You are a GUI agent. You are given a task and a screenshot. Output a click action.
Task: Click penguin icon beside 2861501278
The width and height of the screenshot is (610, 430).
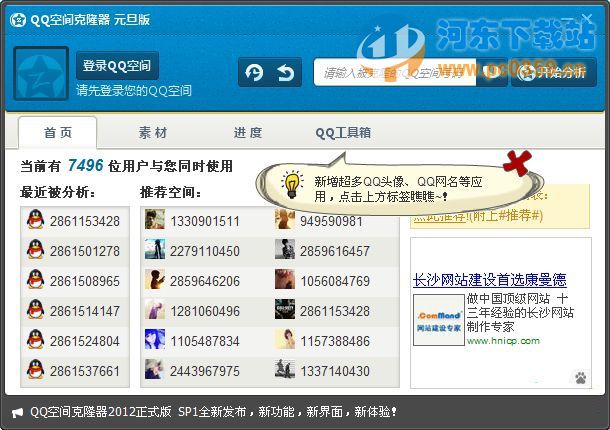[x=35, y=249]
